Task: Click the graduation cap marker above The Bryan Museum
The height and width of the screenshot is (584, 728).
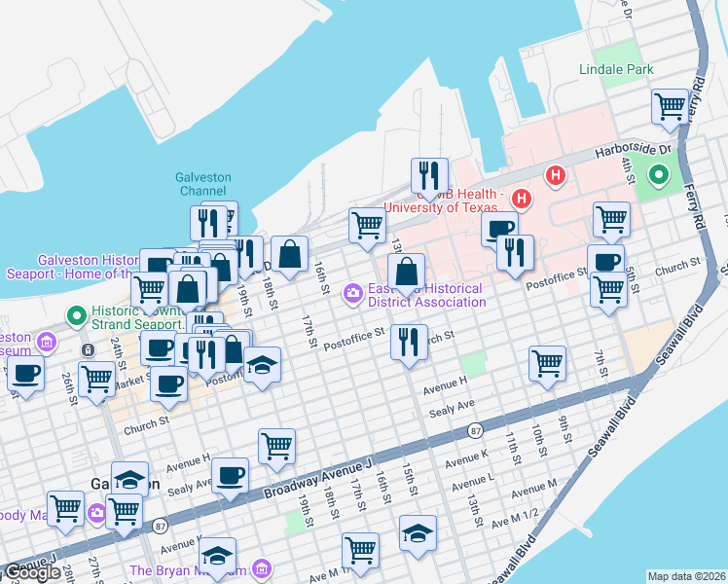Action: (x=217, y=558)
